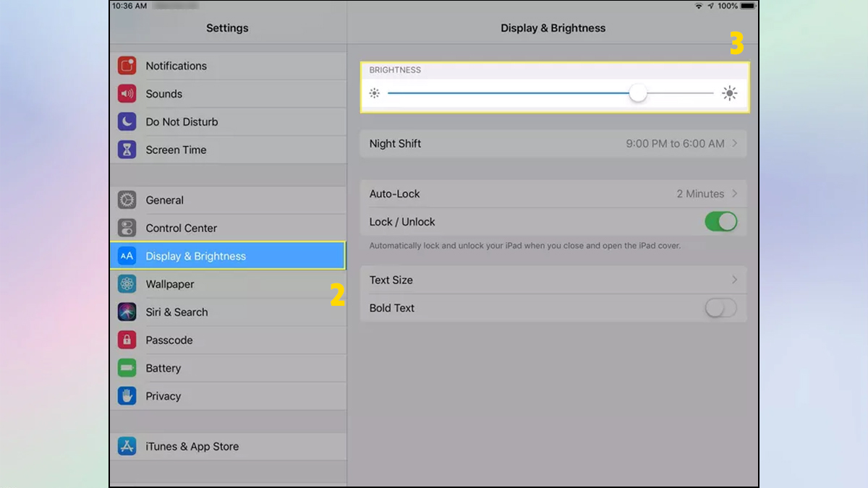Tap the General gear icon
This screenshot has width=868, height=488.
(127, 200)
